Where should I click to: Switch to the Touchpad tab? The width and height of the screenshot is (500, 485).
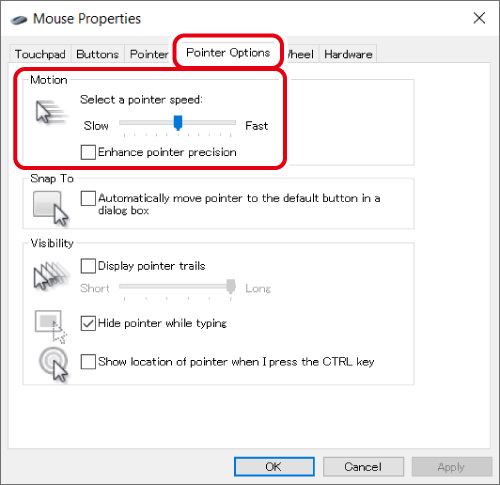click(x=40, y=54)
